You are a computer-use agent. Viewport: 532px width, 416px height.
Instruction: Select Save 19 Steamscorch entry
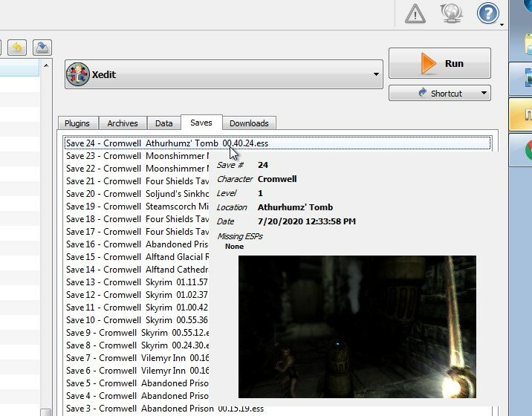click(x=137, y=207)
